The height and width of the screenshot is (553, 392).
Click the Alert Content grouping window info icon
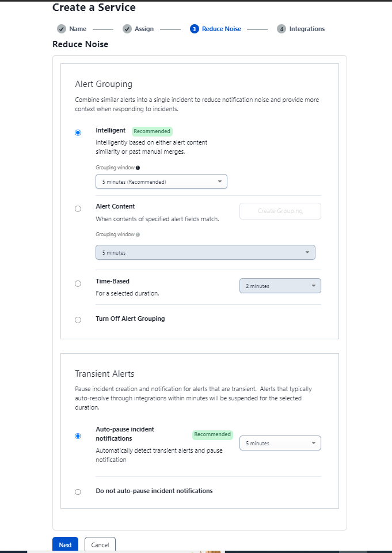coord(138,234)
